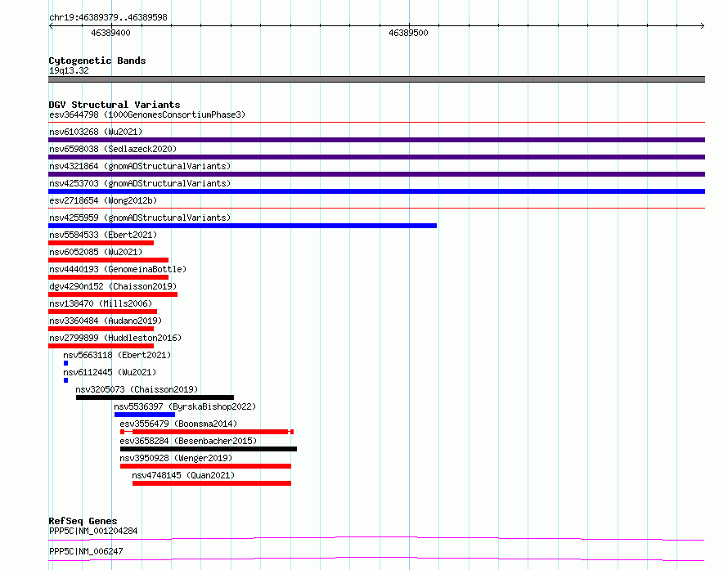Viewport: 728px width, 570px height.
Task: Open variant nsv3360484 (Audano2019)
Action: (106, 321)
